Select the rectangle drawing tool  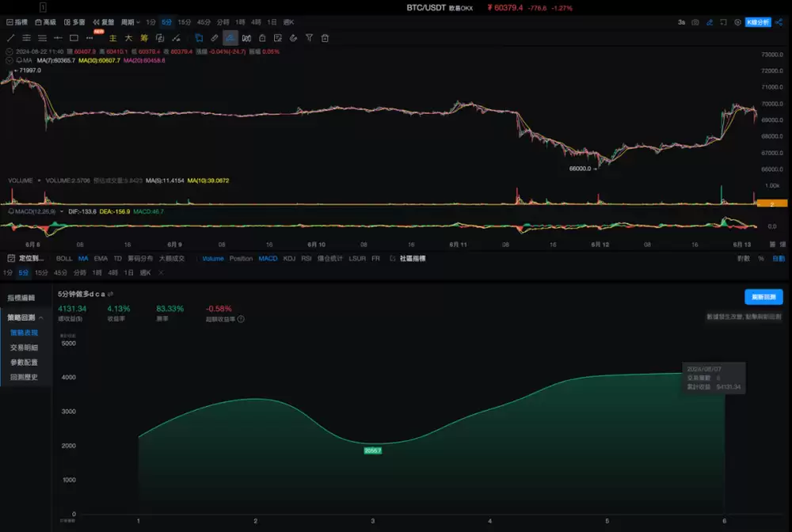[x=74, y=38]
